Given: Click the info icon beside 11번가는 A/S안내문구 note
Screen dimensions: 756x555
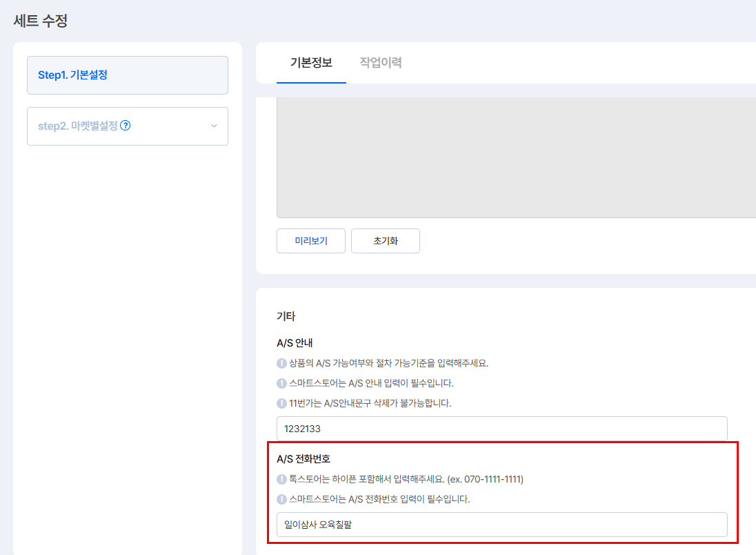Looking at the screenshot, I should click(x=281, y=403).
